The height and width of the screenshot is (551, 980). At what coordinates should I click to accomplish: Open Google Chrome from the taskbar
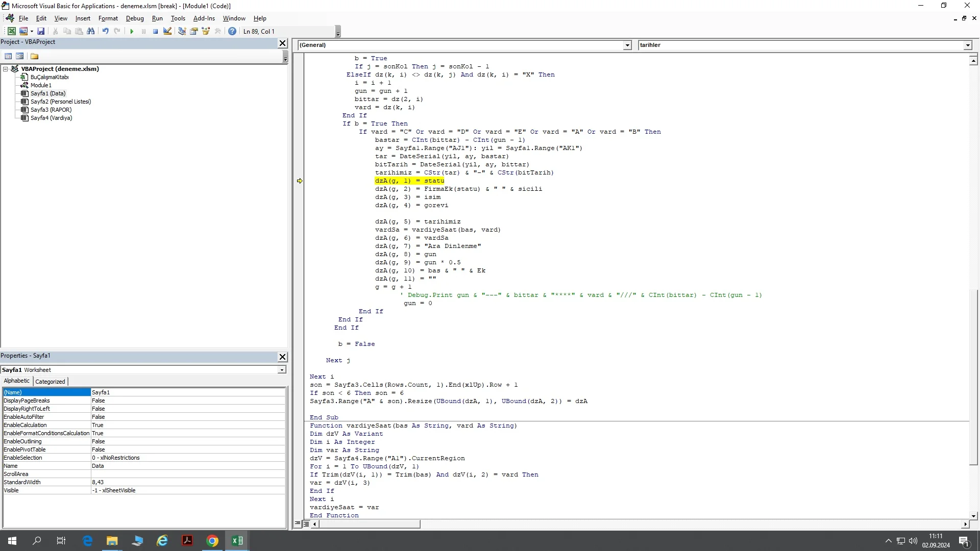212,541
